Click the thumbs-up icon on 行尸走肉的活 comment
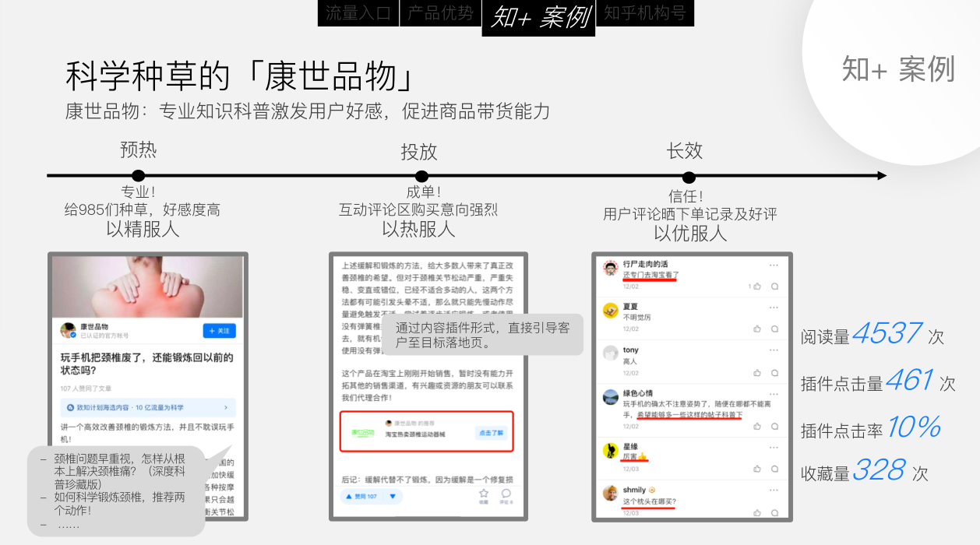The width and height of the screenshot is (980, 545). 756,286
